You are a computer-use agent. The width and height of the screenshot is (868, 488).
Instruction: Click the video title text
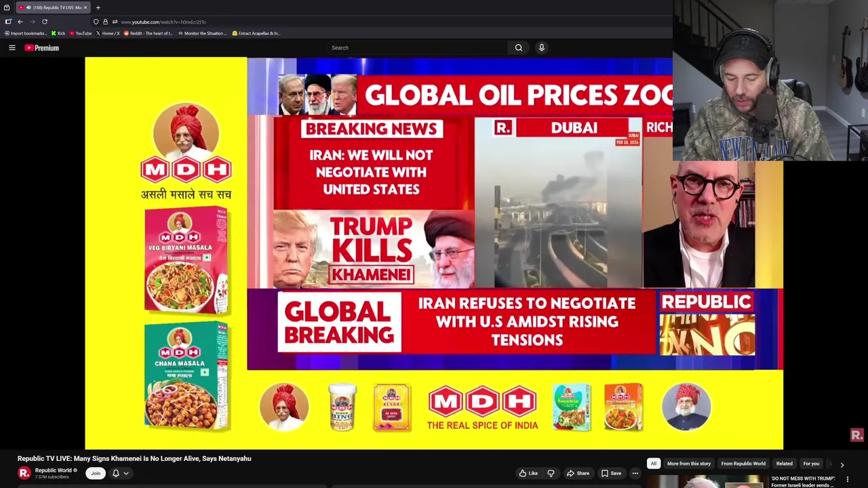(x=134, y=458)
